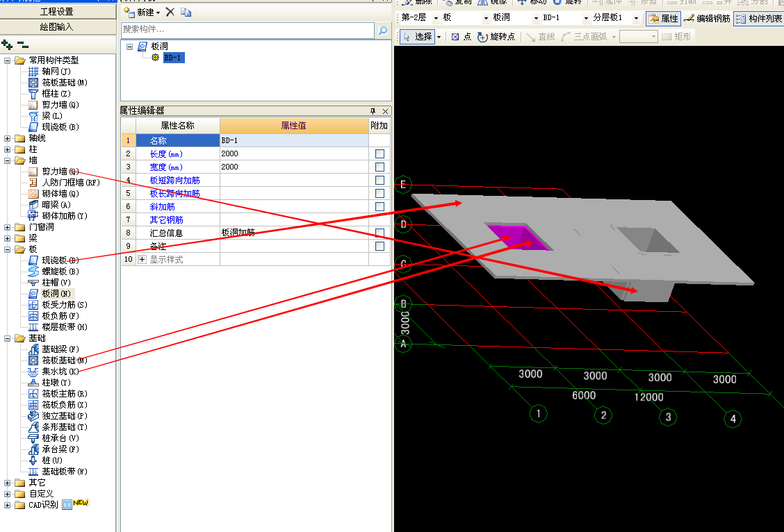
Task: Click the 搜索构件 search field
Action: (x=247, y=30)
